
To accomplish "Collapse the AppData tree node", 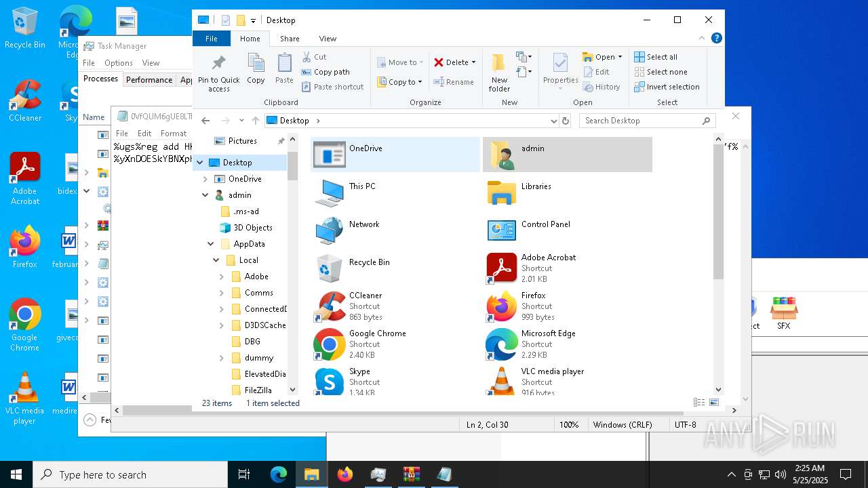I will (x=211, y=244).
